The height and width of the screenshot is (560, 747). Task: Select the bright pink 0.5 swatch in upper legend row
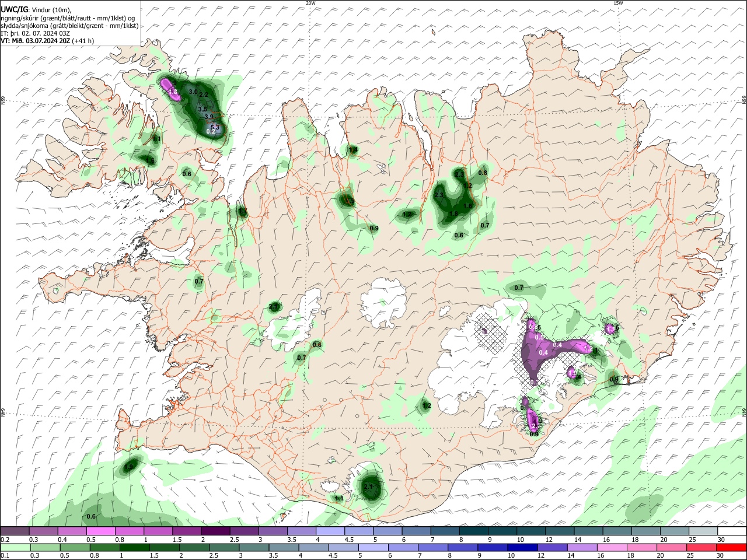pos(100,531)
